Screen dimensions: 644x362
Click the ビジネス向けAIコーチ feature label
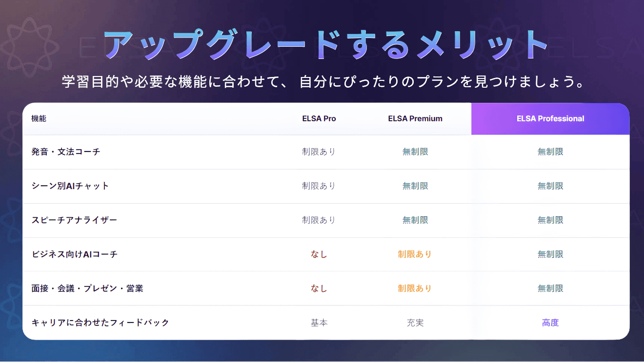point(75,254)
